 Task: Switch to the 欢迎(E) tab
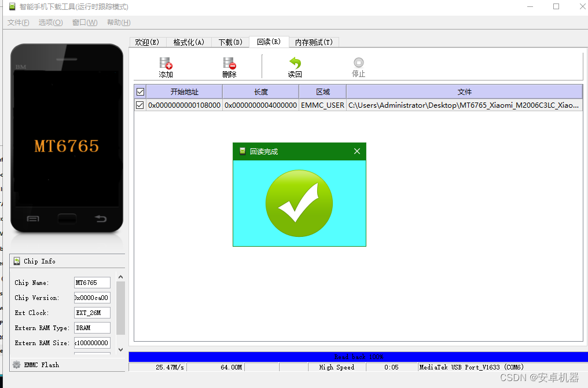pos(148,42)
